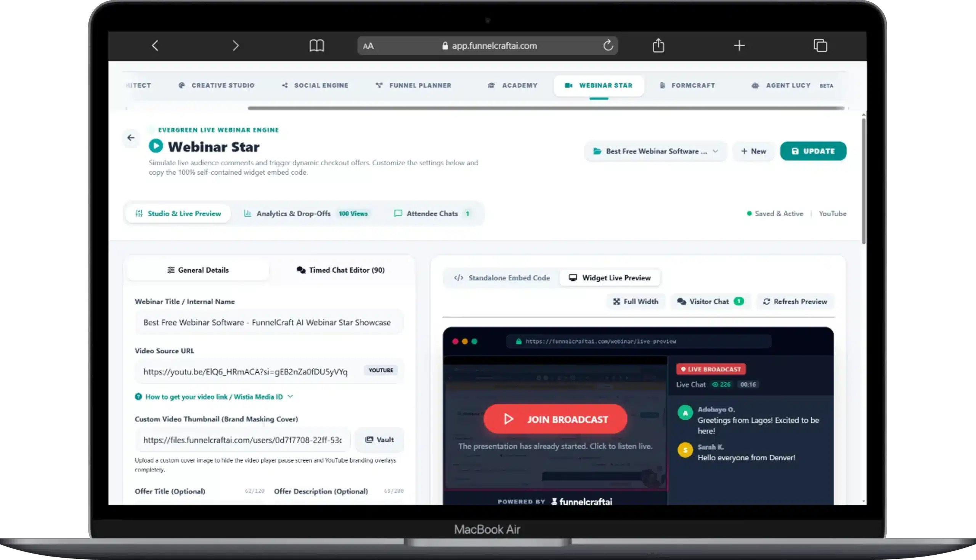Click the YouTube source label
Screen dimensions: 976x560
pyautogui.click(x=832, y=213)
